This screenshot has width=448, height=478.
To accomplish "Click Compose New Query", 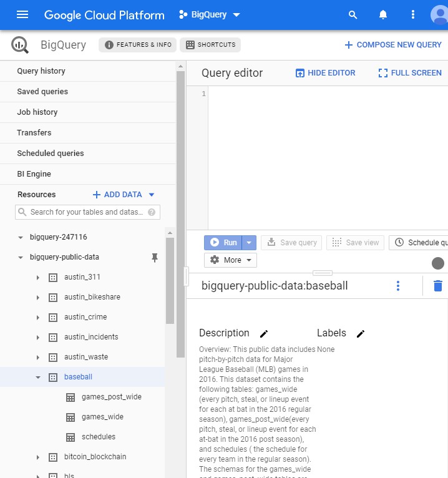I will 393,45.
